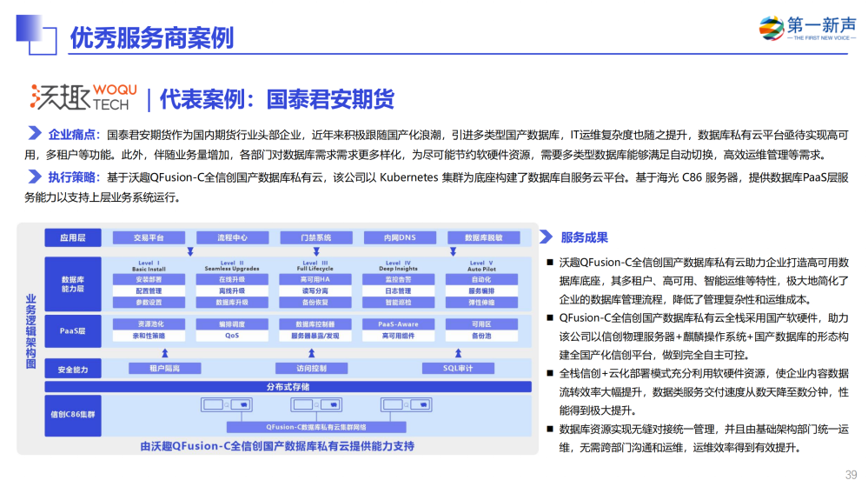Viewport: 868px width, 487px height.
Task: Click the Level II Seamless Upgrades label
Action: (x=233, y=266)
